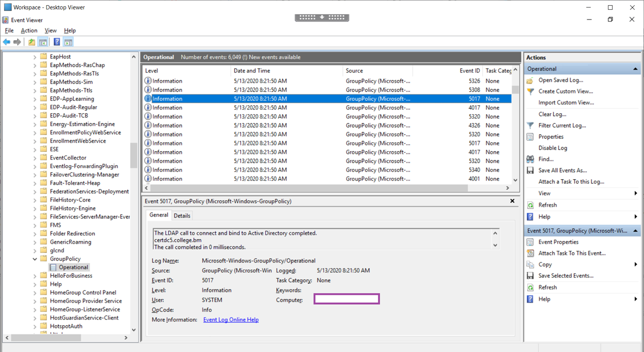Viewport: 644px width, 352px height.
Task: Click Attach a Task To this Log
Action: (x=571, y=182)
